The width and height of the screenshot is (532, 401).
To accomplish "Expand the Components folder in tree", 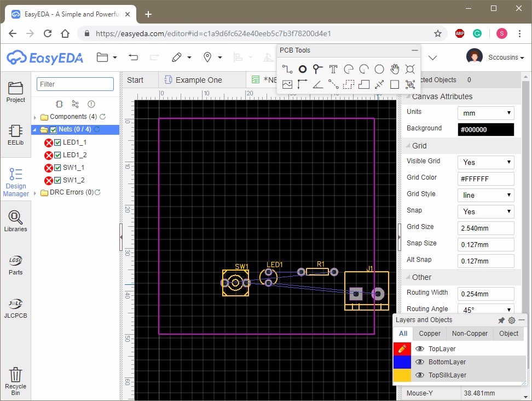I will pyautogui.click(x=36, y=117).
